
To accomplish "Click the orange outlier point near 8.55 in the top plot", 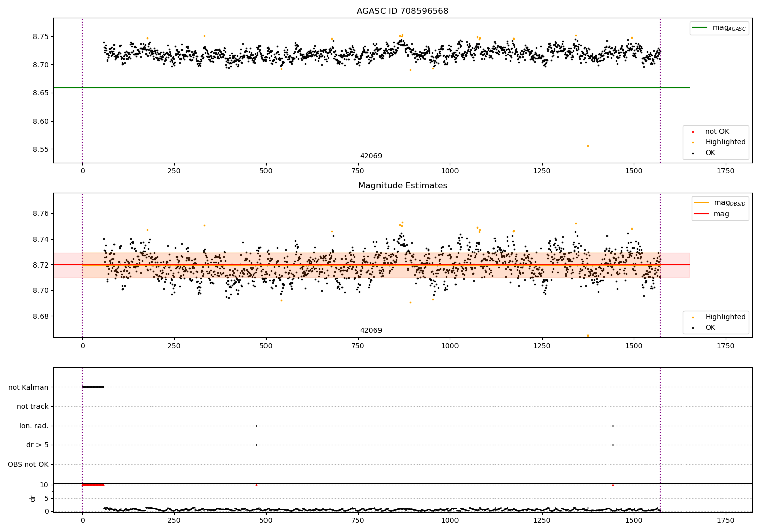I will [x=588, y=146].
